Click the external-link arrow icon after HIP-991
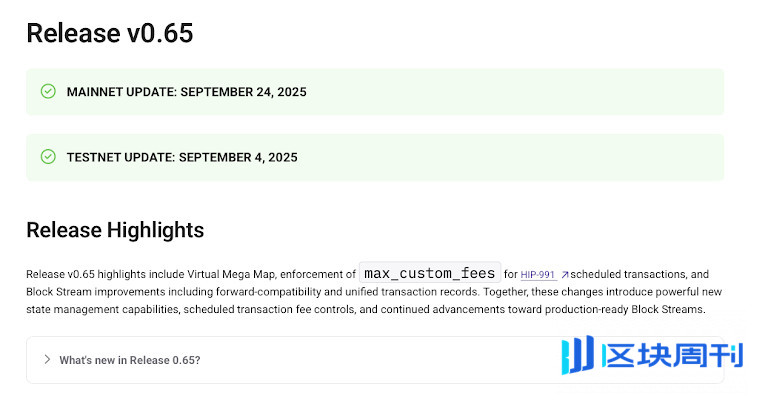 (565, 274)
